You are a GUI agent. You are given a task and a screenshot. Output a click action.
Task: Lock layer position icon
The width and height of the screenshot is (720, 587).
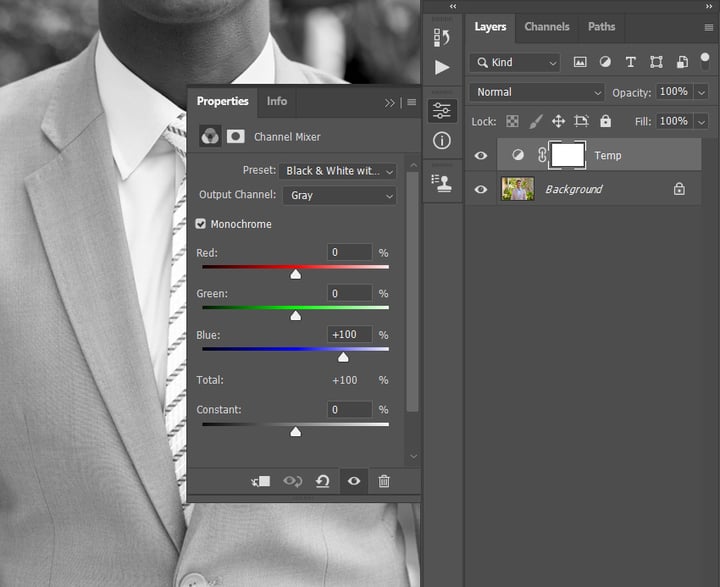pyautogui.click(x=558, y=121)
